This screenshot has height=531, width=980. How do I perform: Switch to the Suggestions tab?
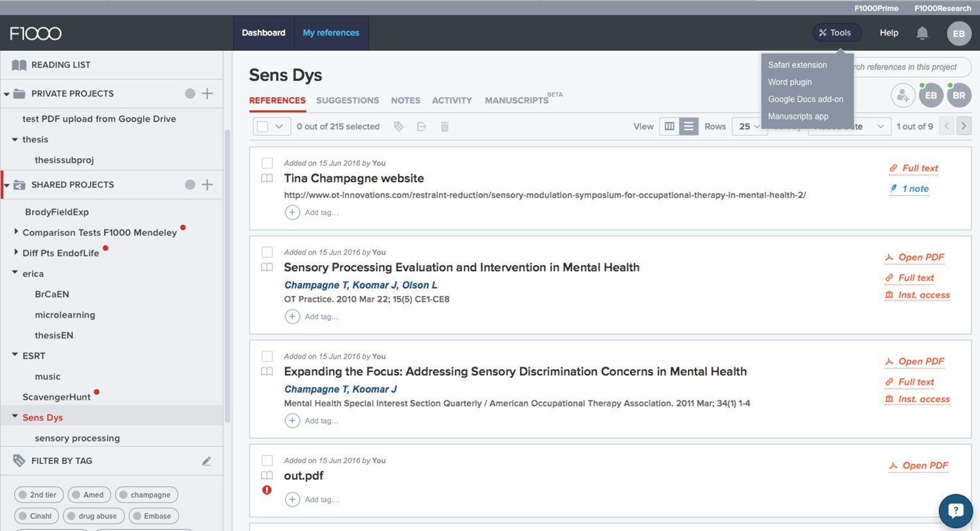pos(347,101)
